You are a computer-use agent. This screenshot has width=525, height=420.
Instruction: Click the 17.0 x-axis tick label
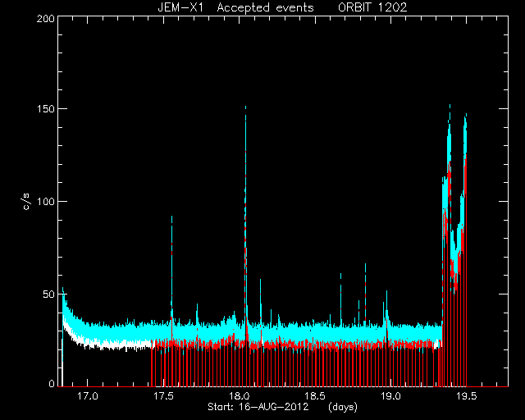tap(88, 396)
